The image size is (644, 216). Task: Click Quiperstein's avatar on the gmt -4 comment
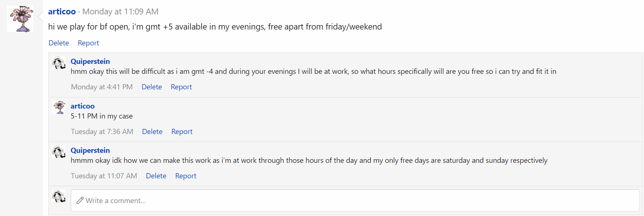(x=59, y=63)
